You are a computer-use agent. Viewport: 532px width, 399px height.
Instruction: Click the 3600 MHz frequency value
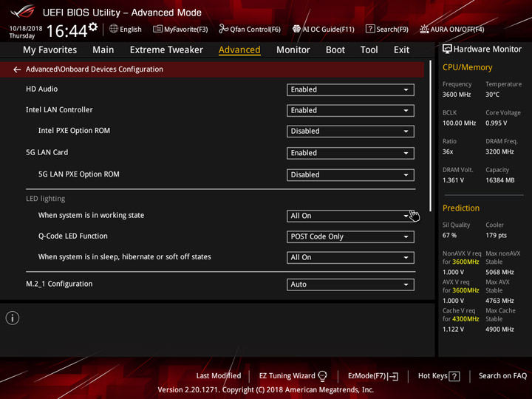(x=457, y=95)
